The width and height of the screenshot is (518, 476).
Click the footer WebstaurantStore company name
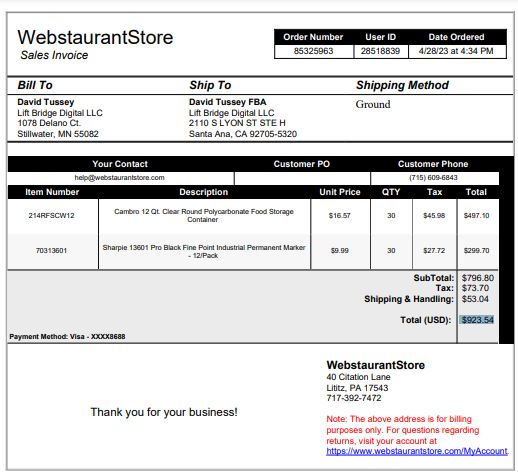376,365
